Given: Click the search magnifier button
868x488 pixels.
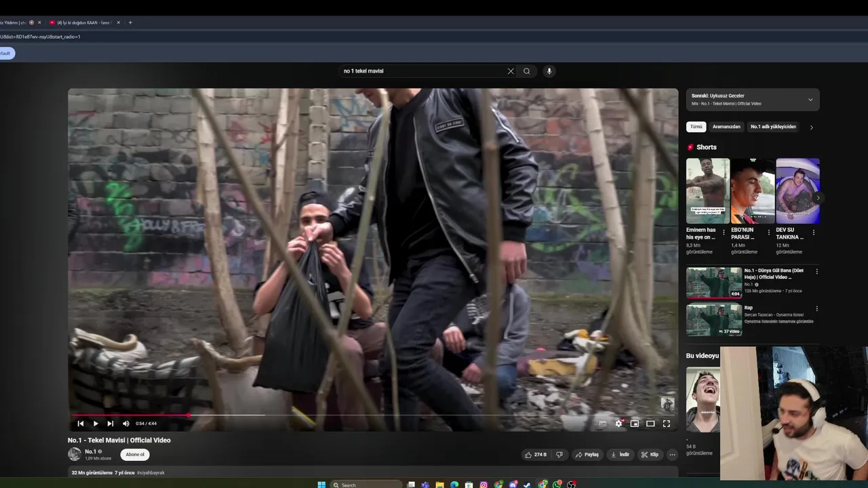Looking at the screenshot, I should (x=527, y=71).
